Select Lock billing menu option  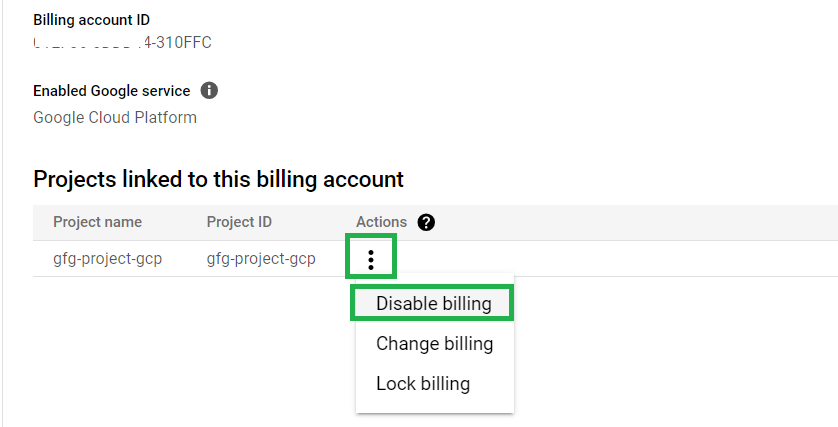(x=422, y=383)
